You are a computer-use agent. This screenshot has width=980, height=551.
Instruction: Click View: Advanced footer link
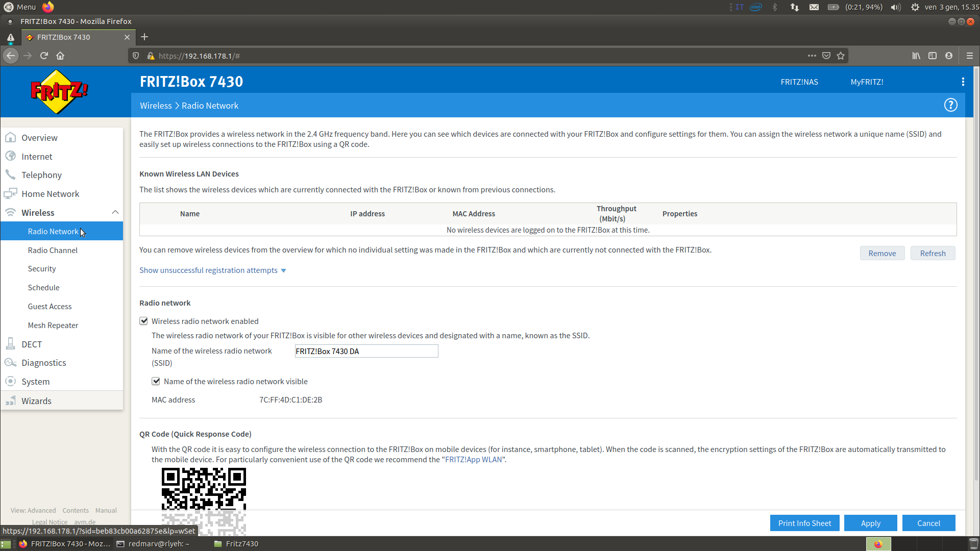[x=33, y=510]
